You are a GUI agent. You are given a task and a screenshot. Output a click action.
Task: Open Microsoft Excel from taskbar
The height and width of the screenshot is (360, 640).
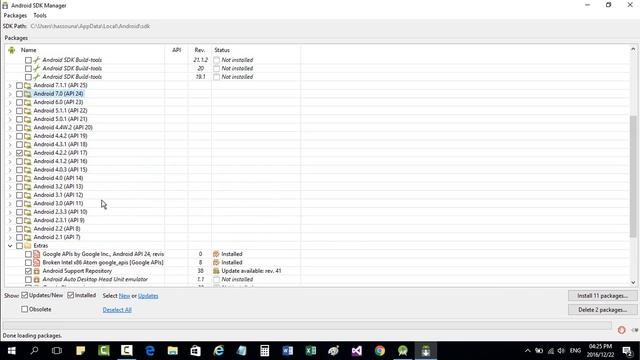point(311,351)
